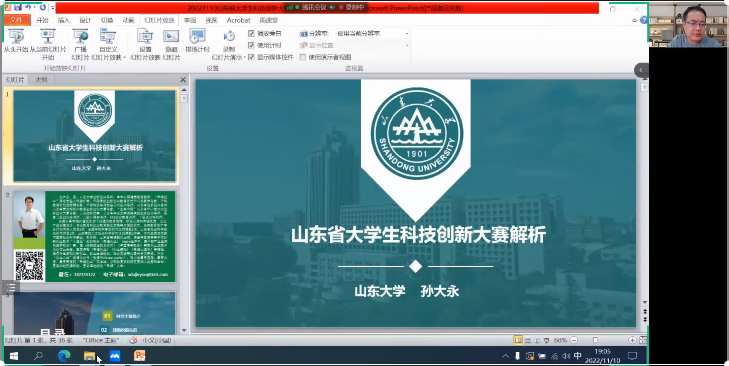Image resolution: width=729 pixels, height=366 pixels.
Task: Save the presentation via quick-access disk icon
Action: [18, 8]
